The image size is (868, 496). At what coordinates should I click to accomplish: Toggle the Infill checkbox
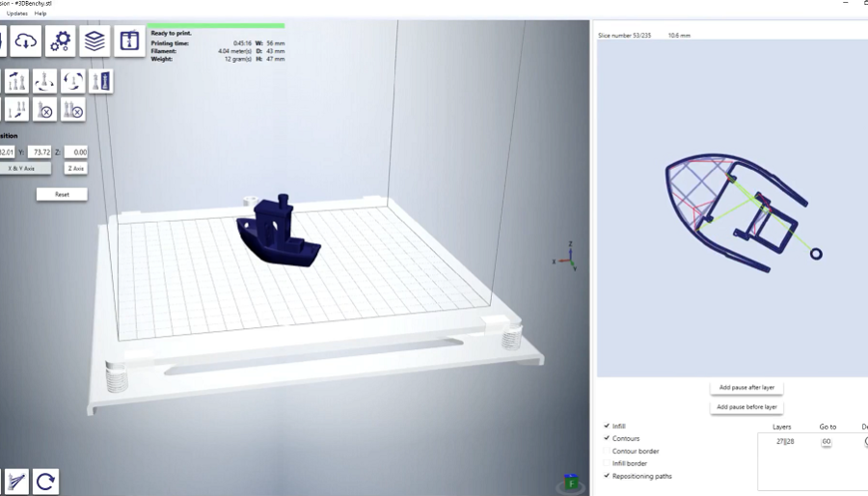click(607, 426)
